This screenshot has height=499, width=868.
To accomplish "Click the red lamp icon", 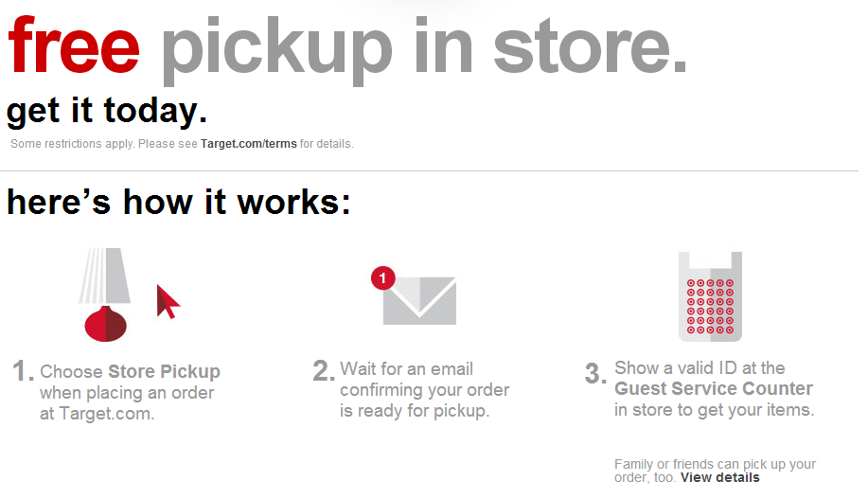I will [x=105, y=294].
